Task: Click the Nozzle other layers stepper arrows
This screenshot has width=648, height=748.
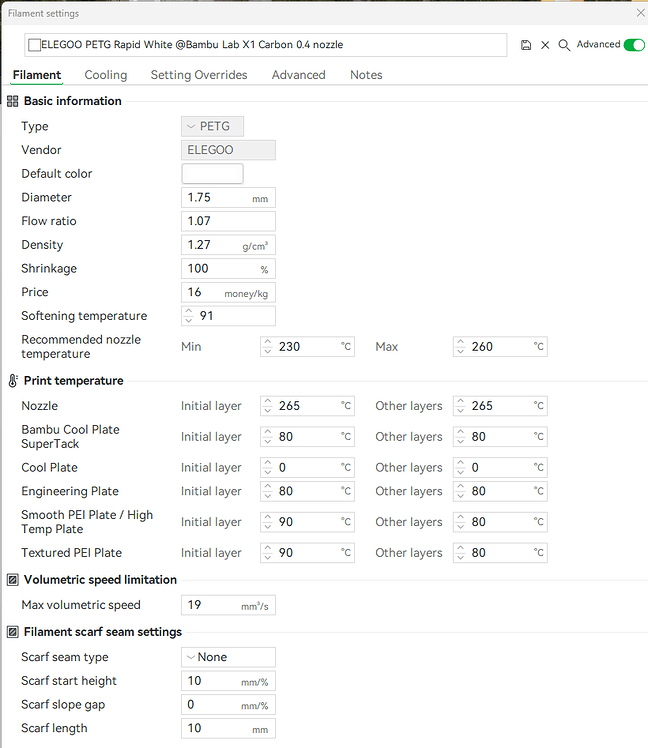Action: (460, 406)
